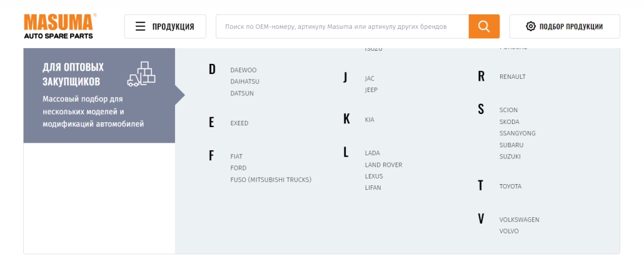Choose the Toyota brand link
644x263 pixels.
510,187
